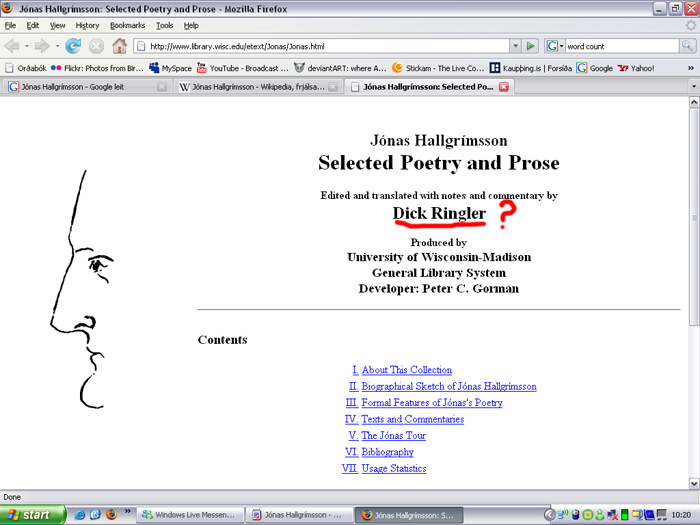Open the Google search engine selector
Screen dimensions: 700x525
point(555,46)
